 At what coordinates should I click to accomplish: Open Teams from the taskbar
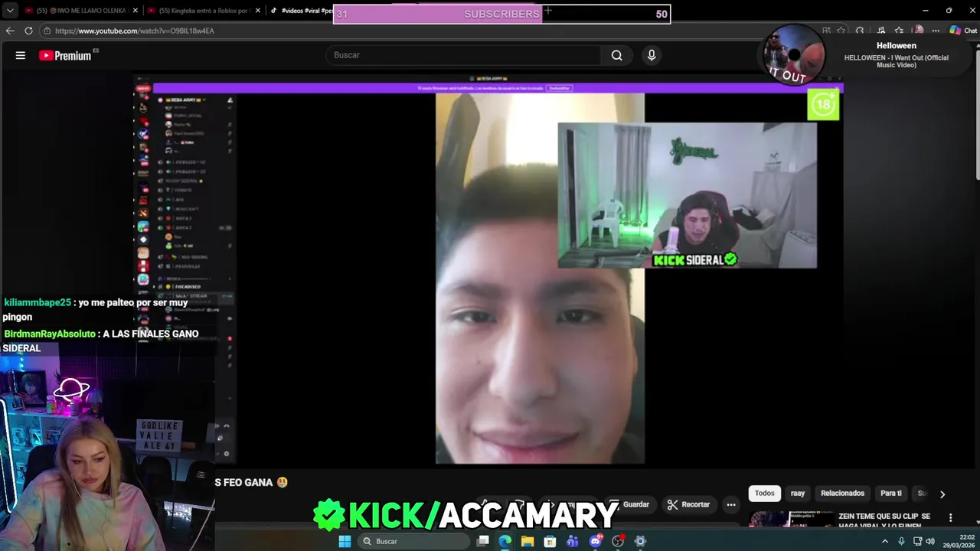[x=573, y=541]
